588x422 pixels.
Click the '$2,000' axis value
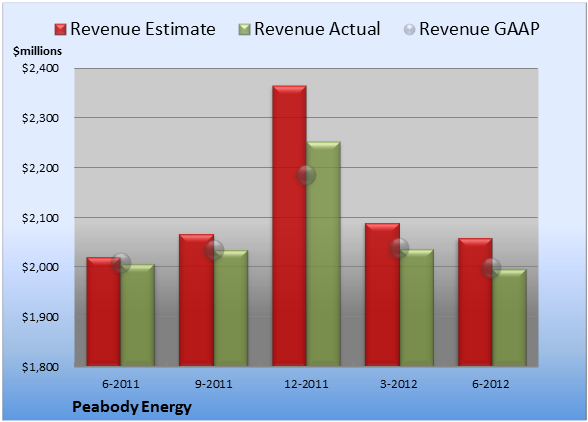[40, 267]
